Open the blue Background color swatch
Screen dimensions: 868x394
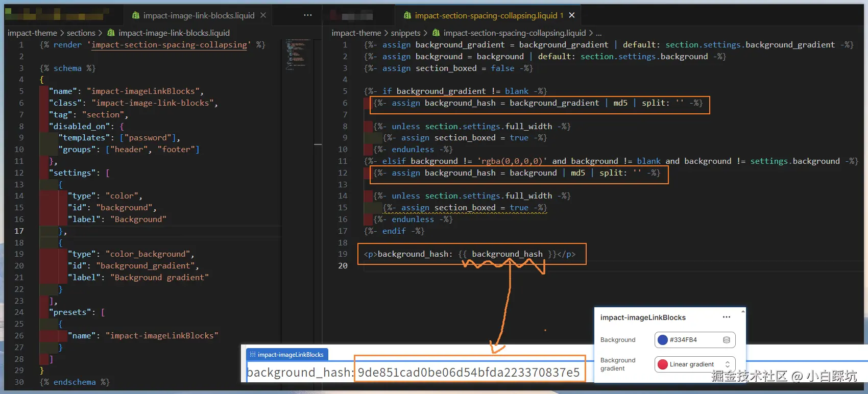tap(663, 340)
